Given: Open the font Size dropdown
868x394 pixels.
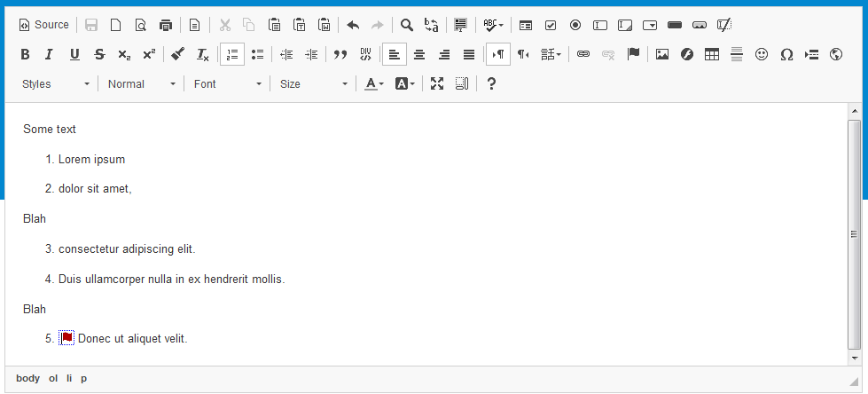Looking at the screenshot, I should click(x=313, y=84).
